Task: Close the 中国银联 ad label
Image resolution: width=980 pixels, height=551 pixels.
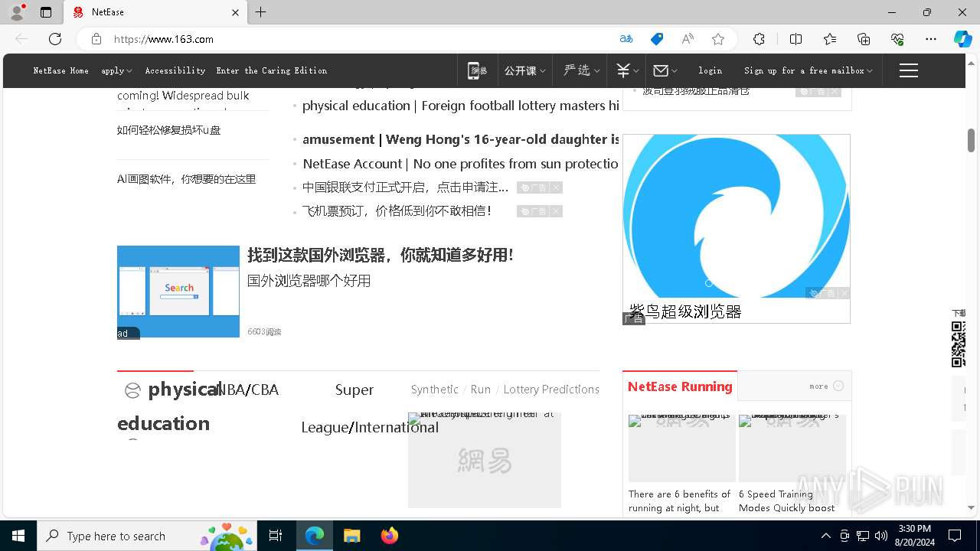Action: tap(556, 187)
